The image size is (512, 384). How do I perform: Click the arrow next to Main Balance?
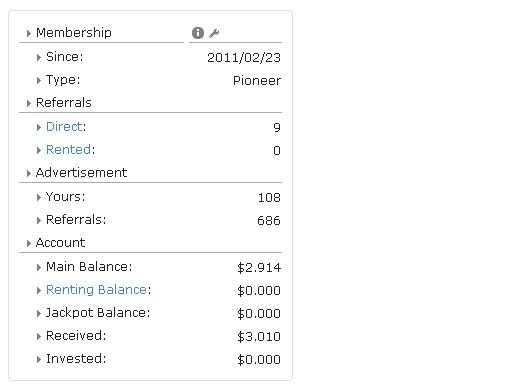click(x=39, y=267)
